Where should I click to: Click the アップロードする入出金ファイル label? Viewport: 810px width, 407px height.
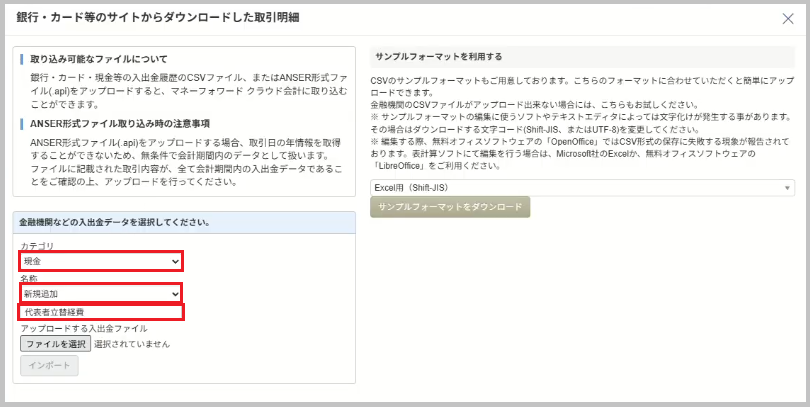click(84, 328)
